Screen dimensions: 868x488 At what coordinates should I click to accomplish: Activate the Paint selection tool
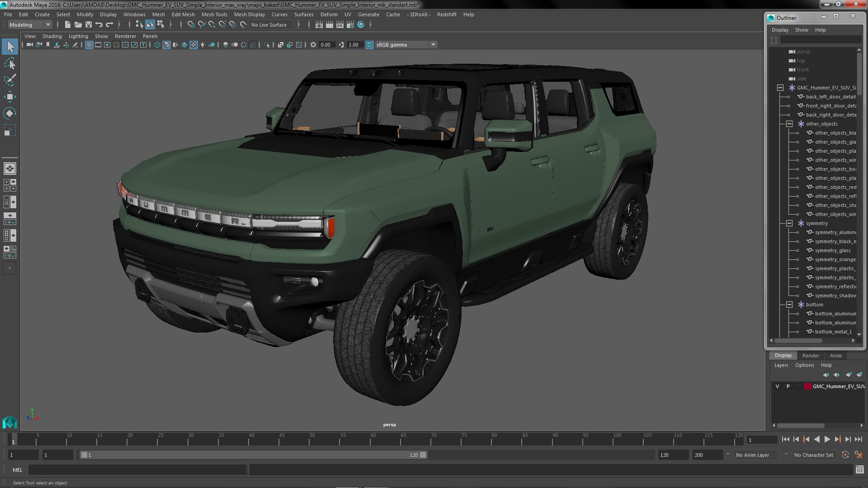coord(10,80)
